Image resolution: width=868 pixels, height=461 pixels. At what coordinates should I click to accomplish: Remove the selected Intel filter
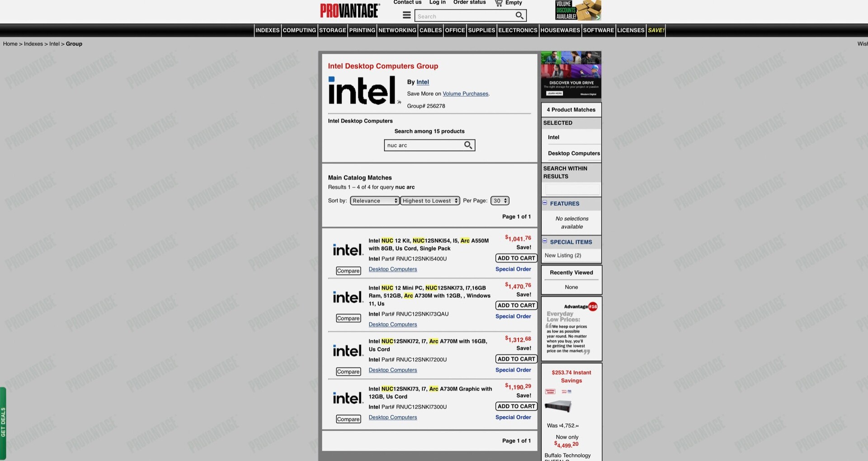(x=553, y=137)
